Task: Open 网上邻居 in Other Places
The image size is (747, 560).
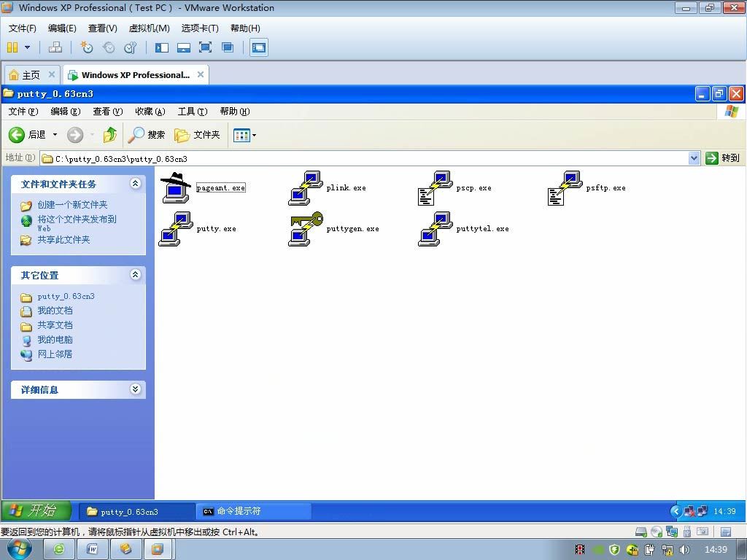Action: [x=55, y=354]
